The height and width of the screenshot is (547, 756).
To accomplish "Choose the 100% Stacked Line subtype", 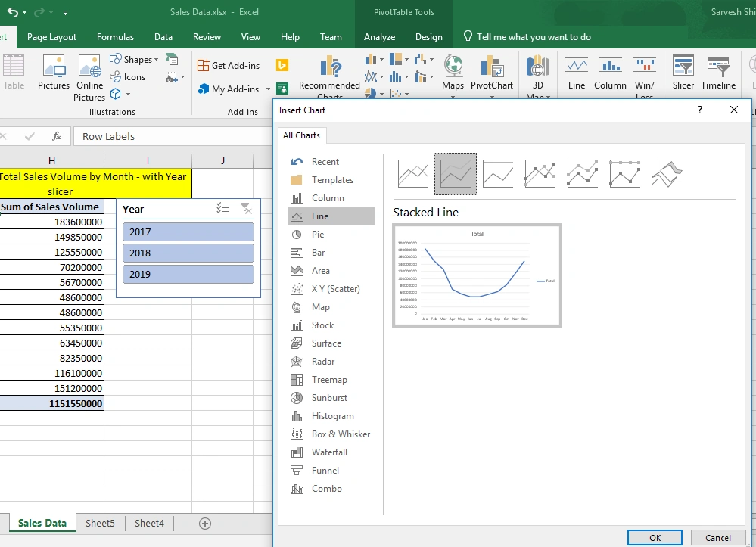I will 498,174.
